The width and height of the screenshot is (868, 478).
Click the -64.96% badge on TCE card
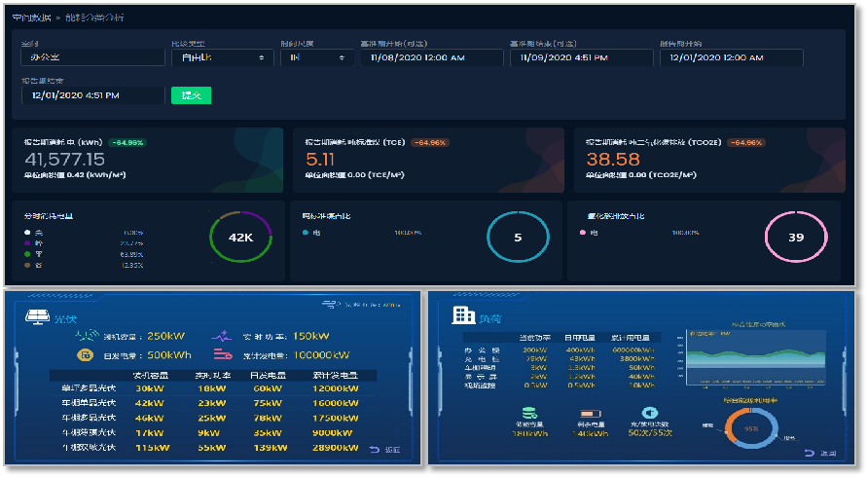pos(429,142)
